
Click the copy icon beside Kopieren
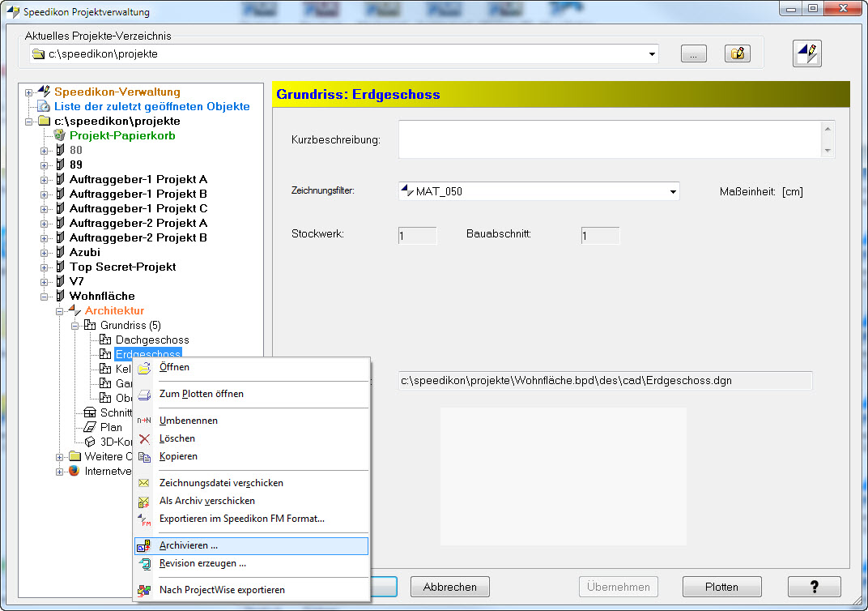coord(144,457)
